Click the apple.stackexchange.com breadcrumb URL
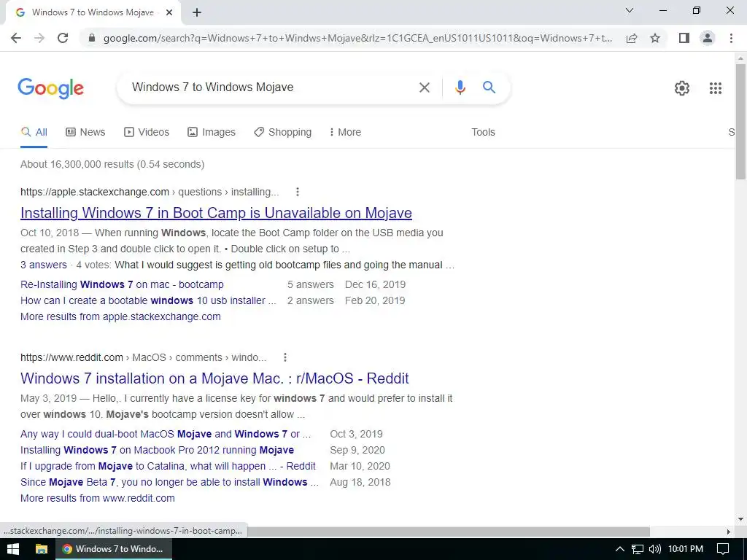 150,192
